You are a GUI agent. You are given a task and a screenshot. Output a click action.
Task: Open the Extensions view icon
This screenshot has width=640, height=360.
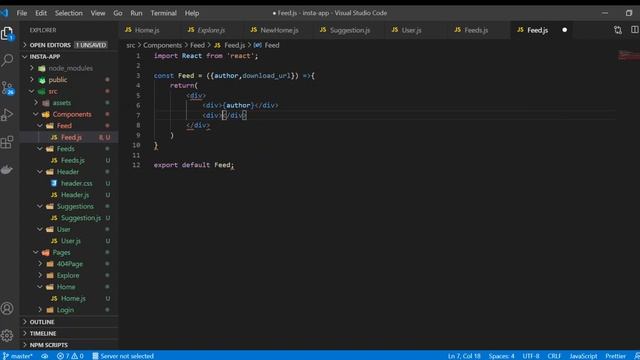[7, 142]
